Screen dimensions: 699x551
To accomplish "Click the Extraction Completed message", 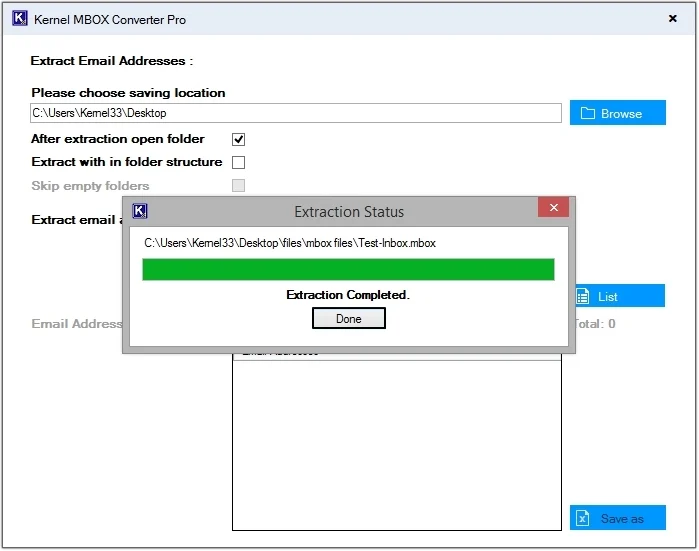I will pos(348,295).
